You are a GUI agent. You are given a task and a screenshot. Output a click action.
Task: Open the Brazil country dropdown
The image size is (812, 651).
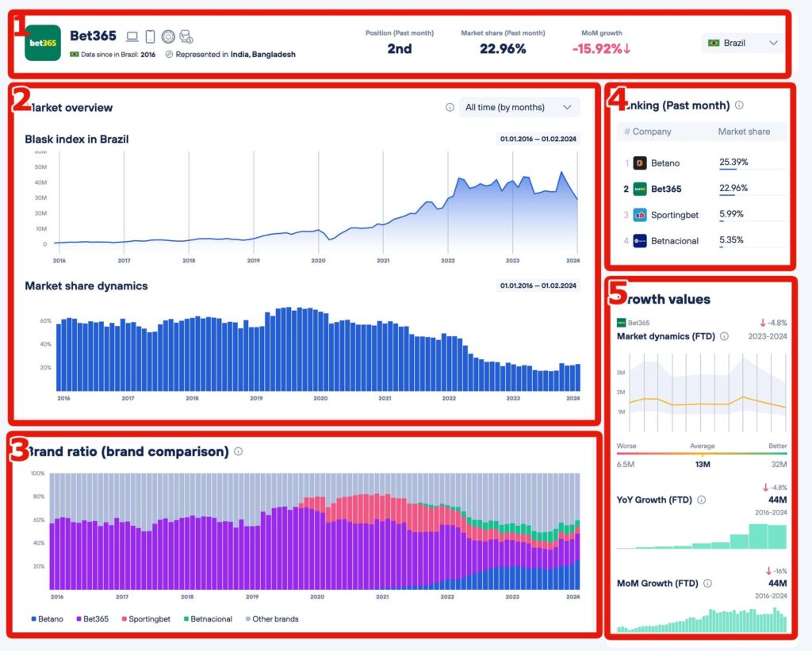[x=742, y=43]
